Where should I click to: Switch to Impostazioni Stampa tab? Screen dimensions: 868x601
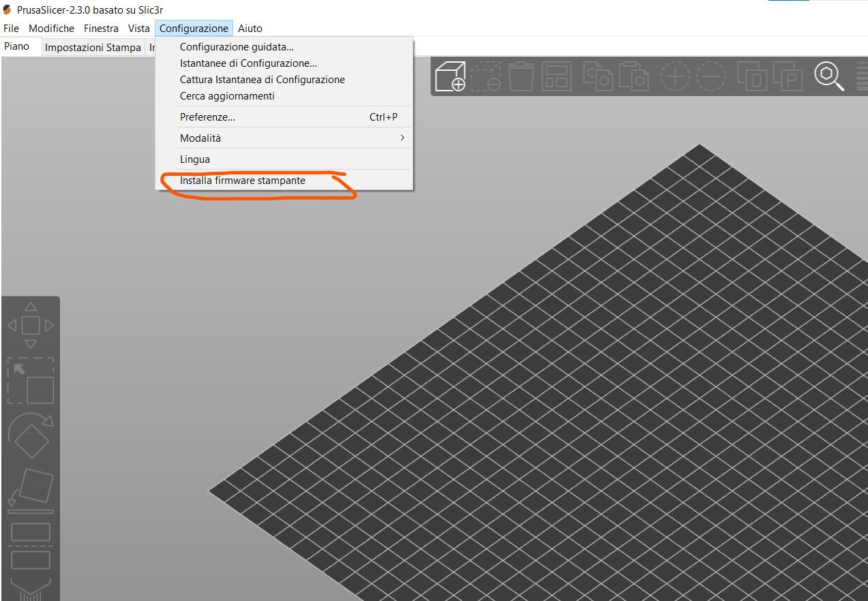coord(93,48)
